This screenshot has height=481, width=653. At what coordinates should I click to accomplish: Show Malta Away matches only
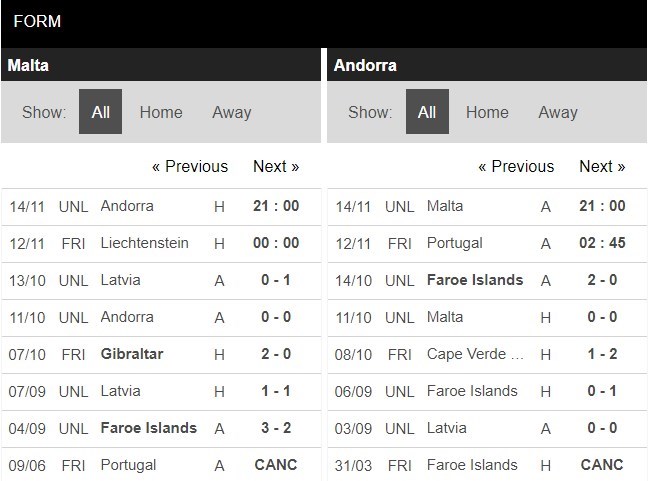coord(231,112)
